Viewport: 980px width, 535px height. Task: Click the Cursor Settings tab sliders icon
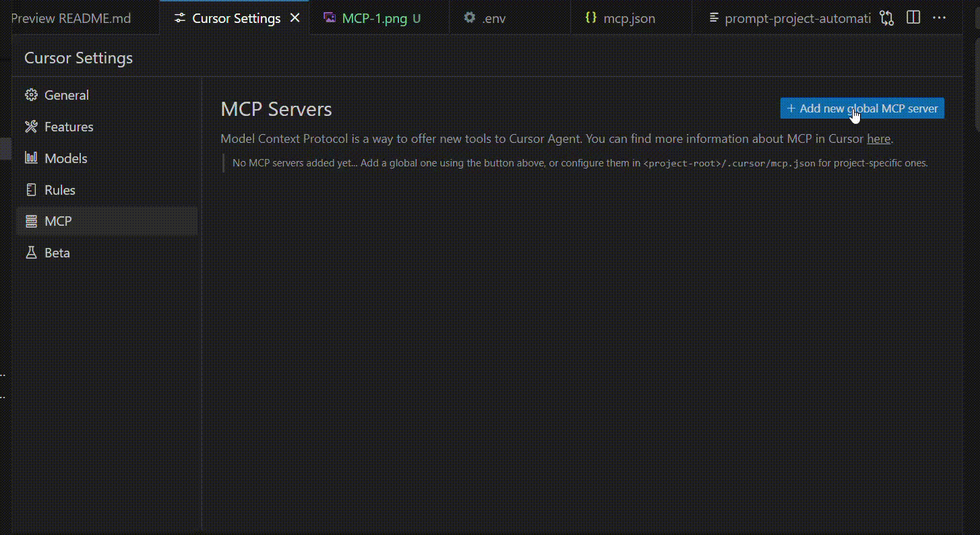pyautogui.click(x=179, y=18)
